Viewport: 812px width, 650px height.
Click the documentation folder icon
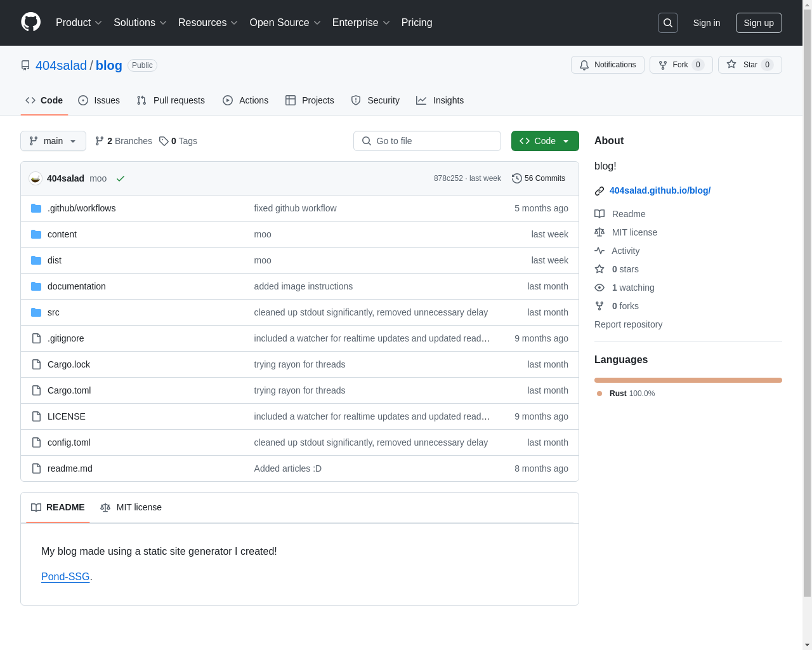click(x=36, y=286)
